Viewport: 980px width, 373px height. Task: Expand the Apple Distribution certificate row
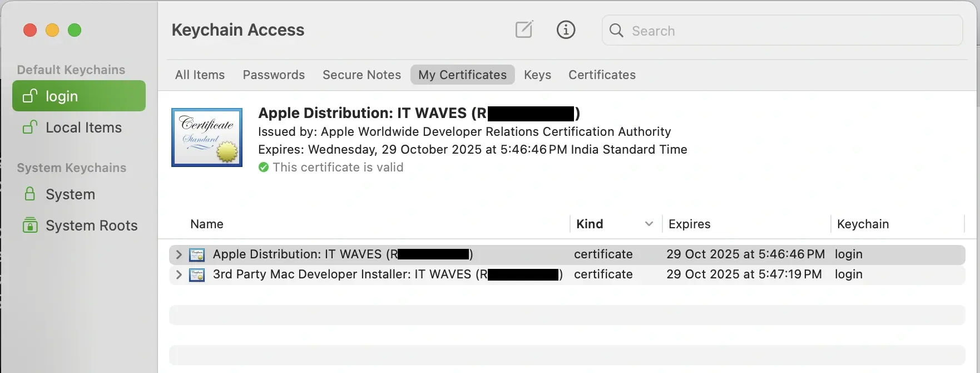tap(179, 254)
